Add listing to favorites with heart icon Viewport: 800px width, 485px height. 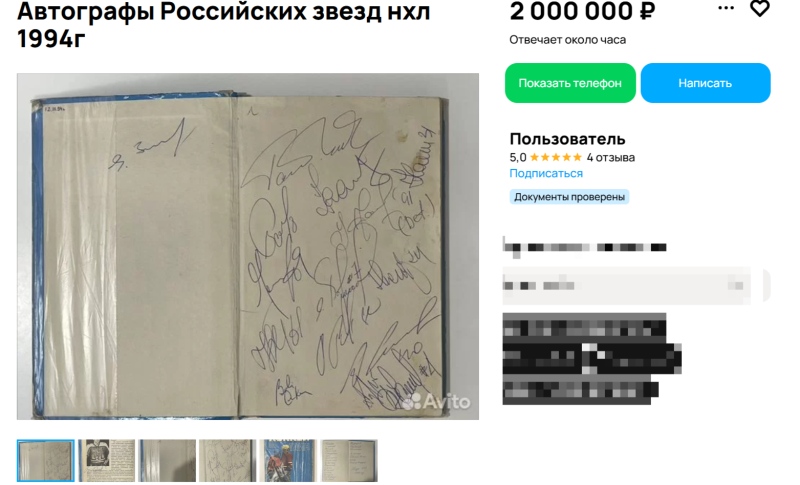click(x=759, y=8)
